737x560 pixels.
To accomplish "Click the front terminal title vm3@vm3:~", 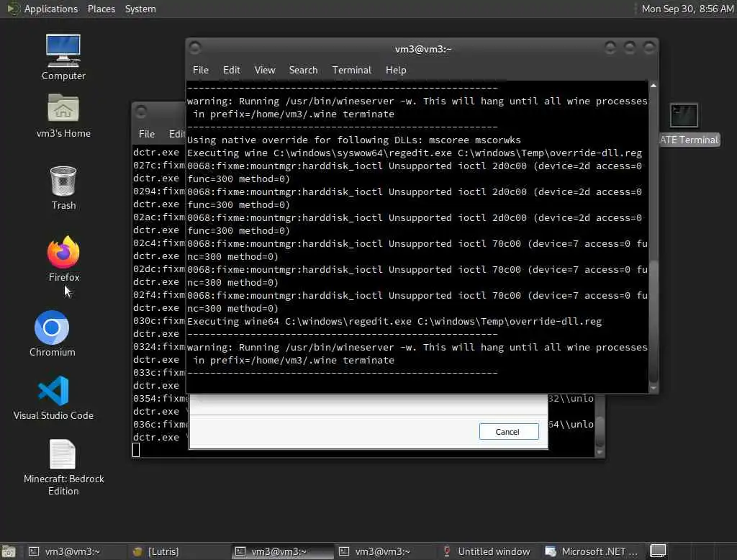I will (423, 50).
